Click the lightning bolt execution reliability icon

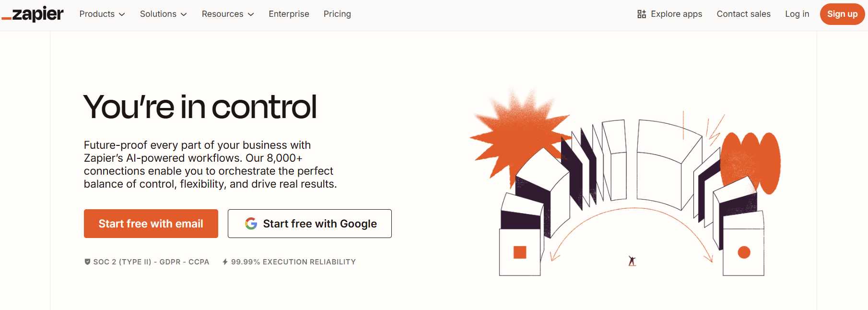click(x=225, y=262)
